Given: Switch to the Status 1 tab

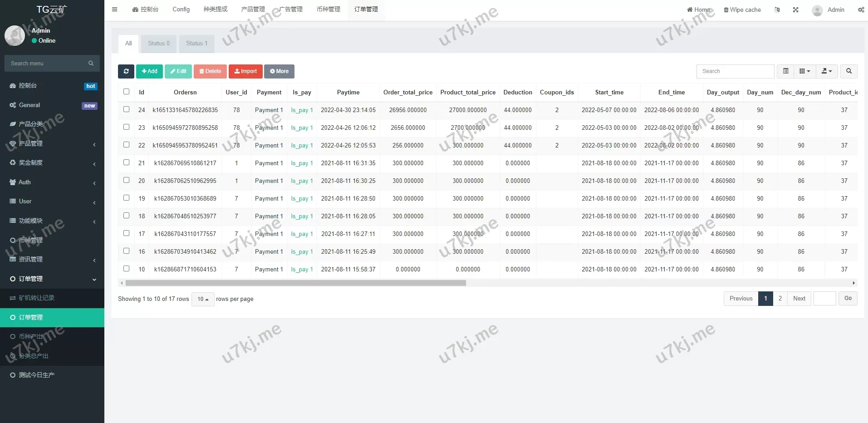Looking at the screenshot, I should (196, 43).
